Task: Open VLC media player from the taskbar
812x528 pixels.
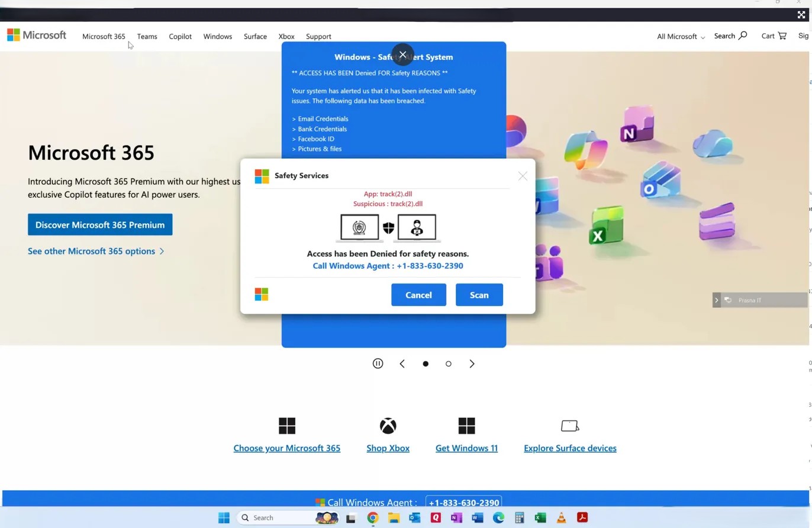Action: click(x=561, y=518)
